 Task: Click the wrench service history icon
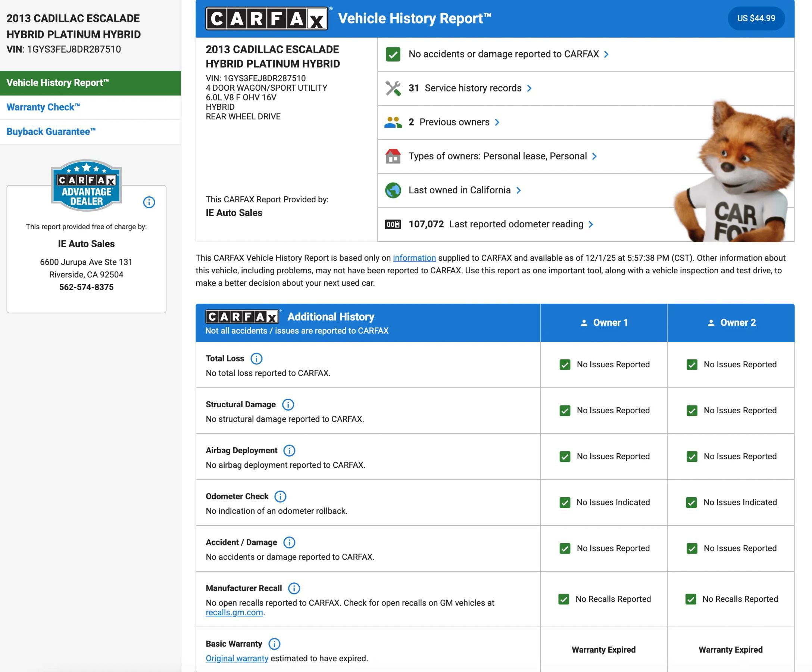393,88
